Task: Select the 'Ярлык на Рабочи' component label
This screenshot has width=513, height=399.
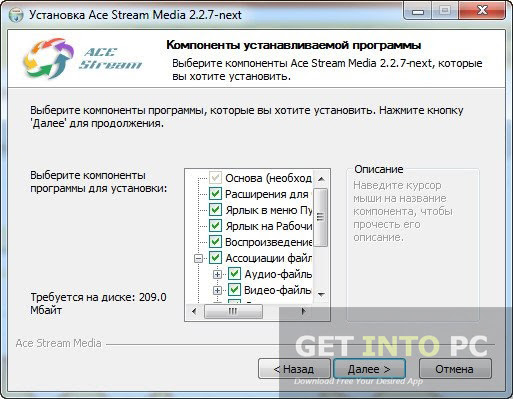Action: 269,226
